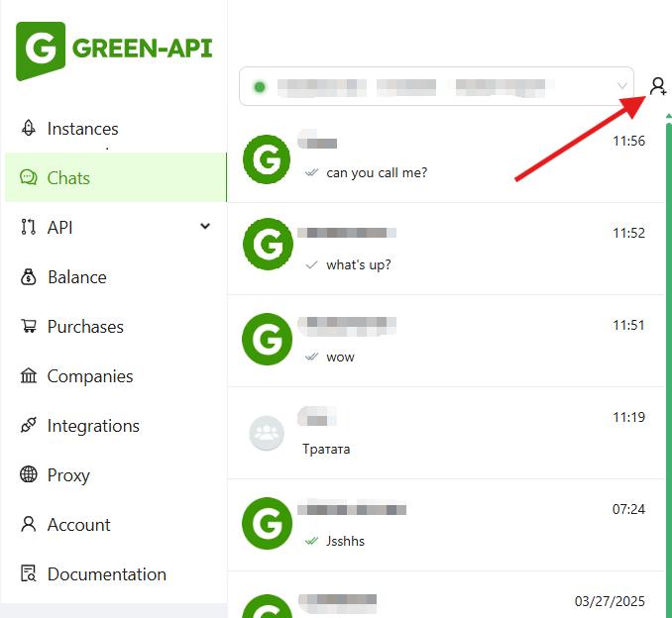Screen dimensions: 672x618
Task: Click the GREEN-API logo
Action: (x=114, y=51)
